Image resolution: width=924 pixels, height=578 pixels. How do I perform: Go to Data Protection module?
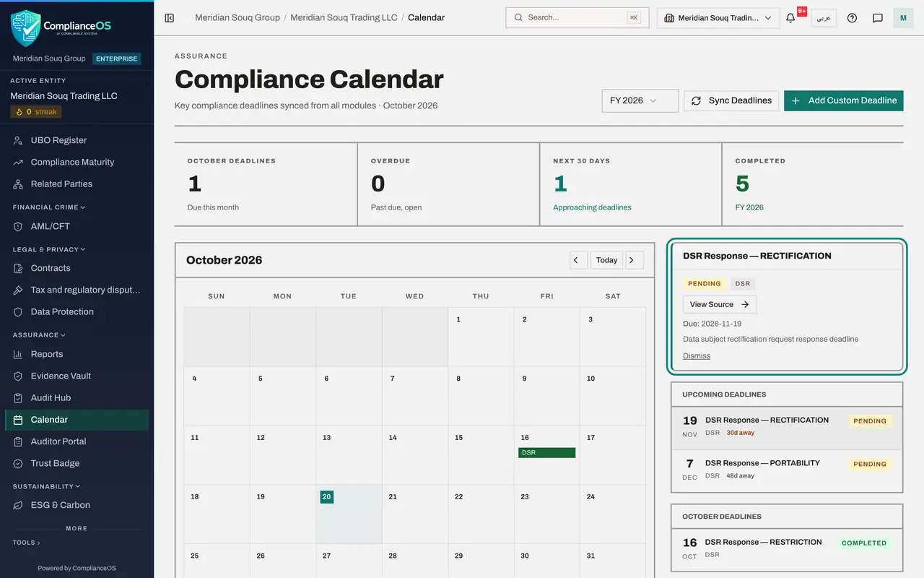coord(77,311)
